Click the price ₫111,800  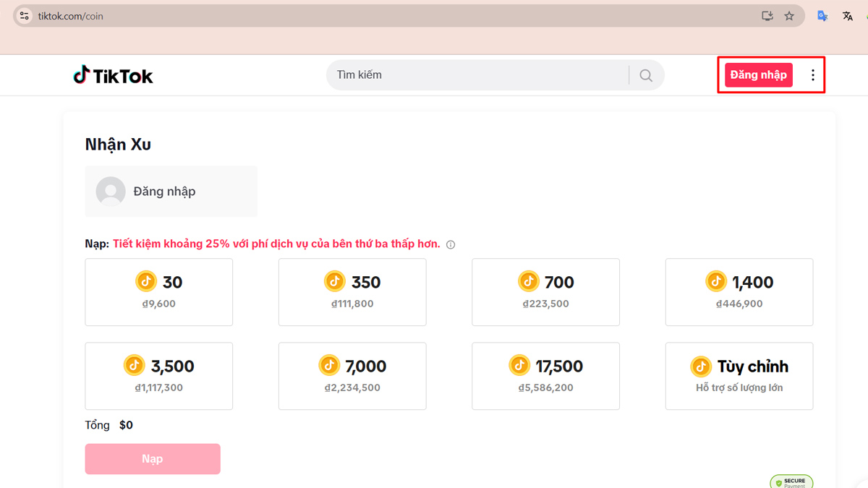click(352, 304)
